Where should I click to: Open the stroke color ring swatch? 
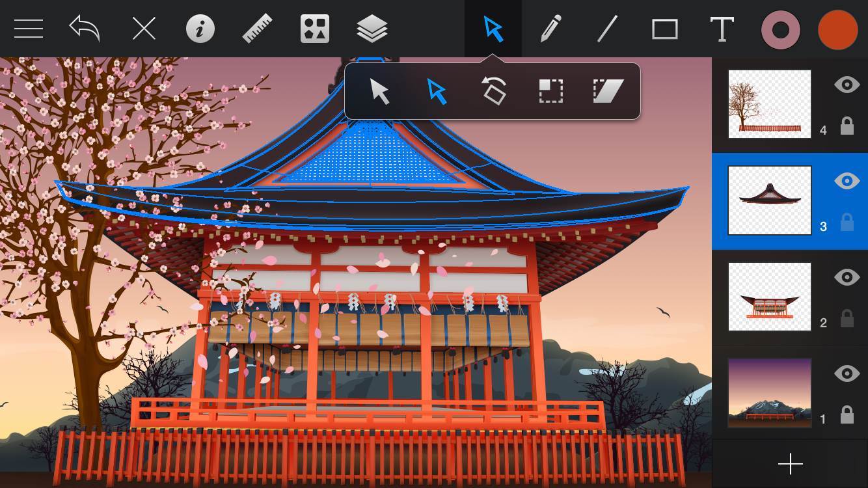(x=780, y=30)
